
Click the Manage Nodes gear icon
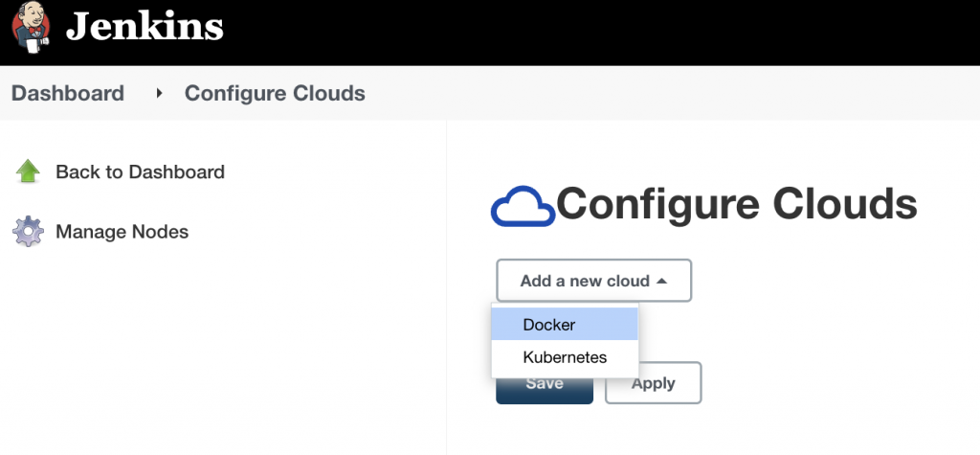[x=28, y=232]
